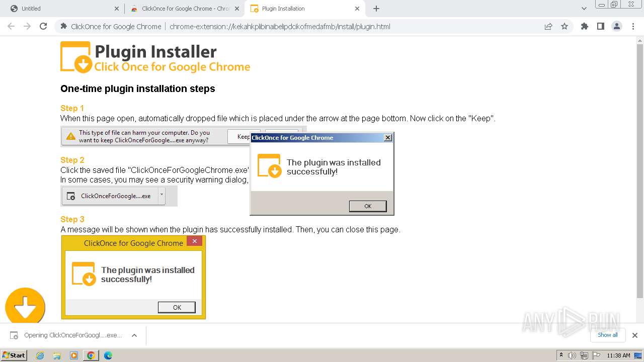This screenshot has height=362, width=644.
Task: Click the page's vertical scrollbar
Action: pyautogui.click(x=640, y=171)
